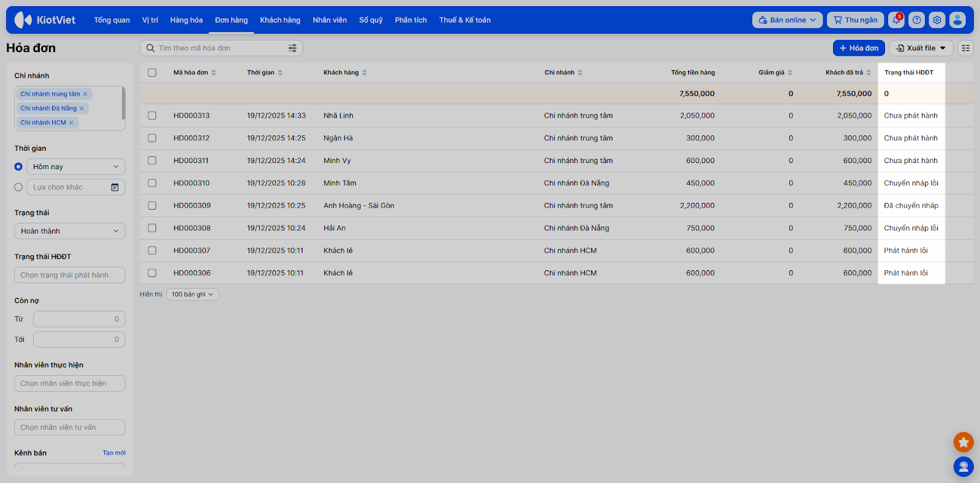Remove Chi nhánh Đà Nẵng filter tag
980x483 pixels.
pos(81,108)
